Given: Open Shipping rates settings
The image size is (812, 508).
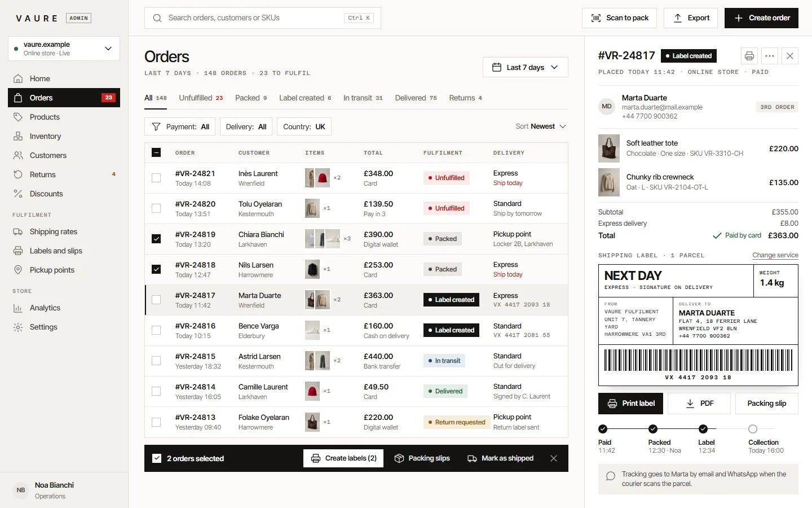Looking at the screenshot, I should (64, 231).
